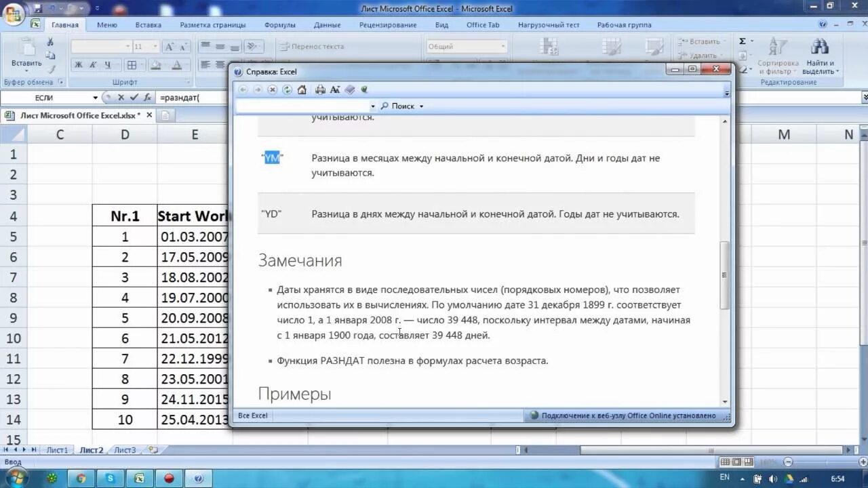The height and width of the screenshot is (488, 868).
Task: Go to Help home page icon
Action: 302,89
